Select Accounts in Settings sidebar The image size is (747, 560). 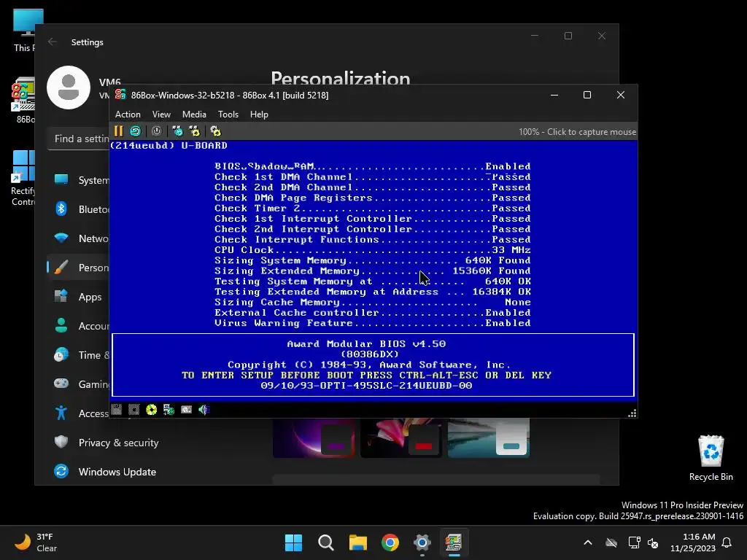[x=79, y=326]
